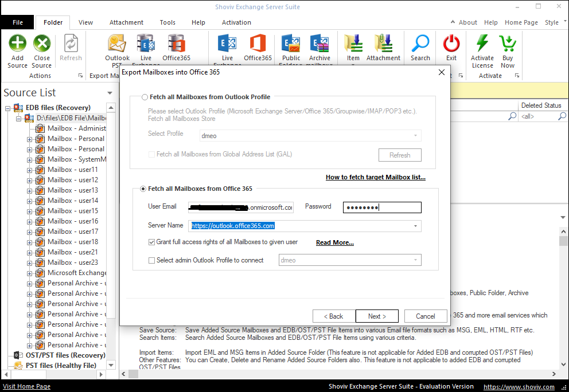The image size is (569, 392).
Task: Click the Visit Home Page link
Action: 26,387
